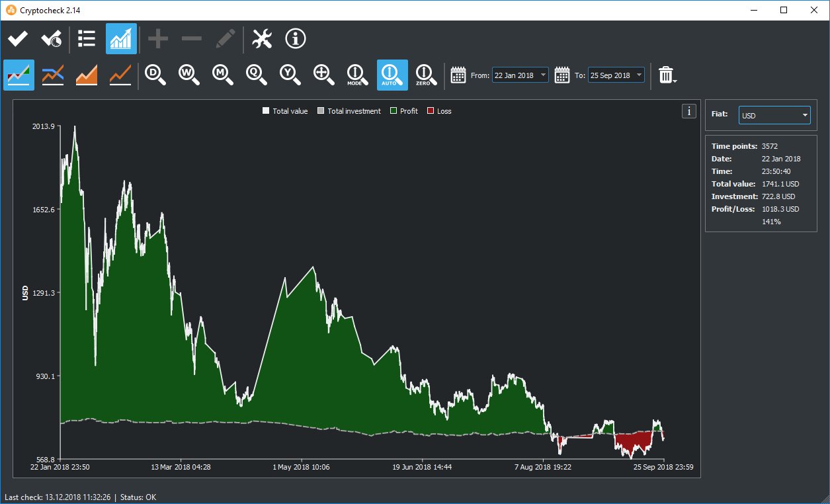Toggle the MODE magnifier button

click(x=358, y=75)
